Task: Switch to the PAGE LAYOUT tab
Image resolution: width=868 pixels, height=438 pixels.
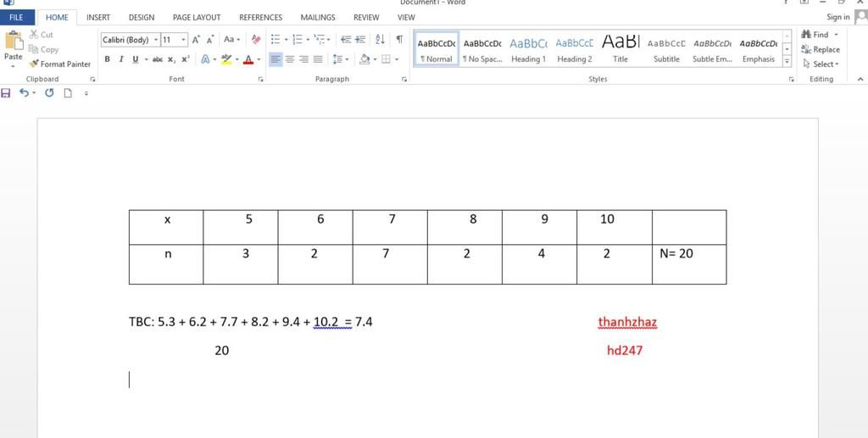Action: click(x=197, y=18)
